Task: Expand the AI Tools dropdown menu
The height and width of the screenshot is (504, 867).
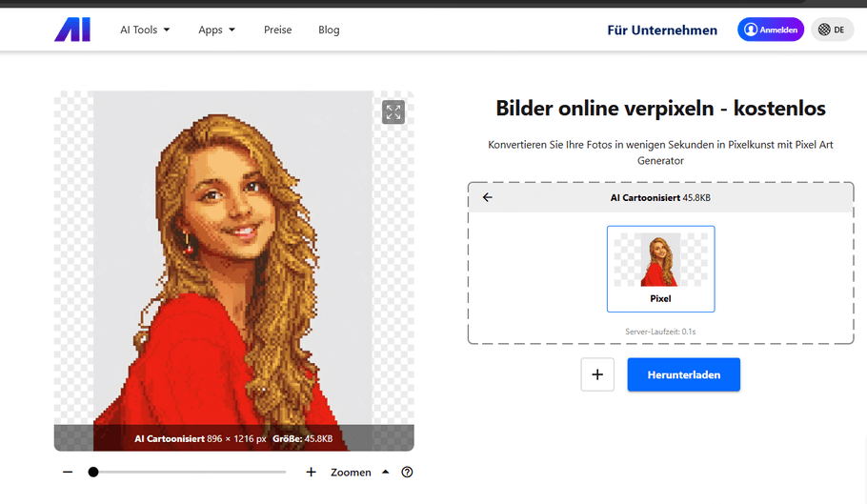Action: [145, 30]
